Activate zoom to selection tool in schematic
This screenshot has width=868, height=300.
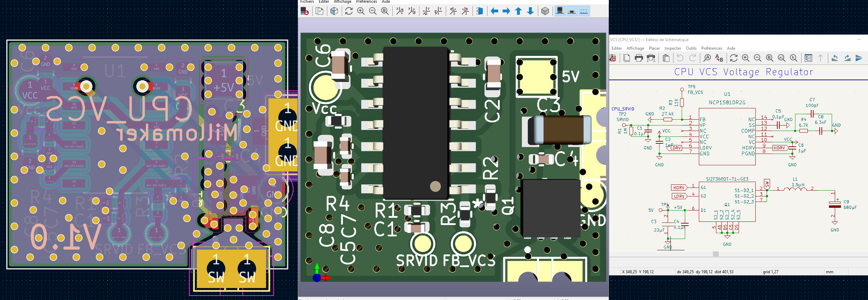click(x=794, y=58)
